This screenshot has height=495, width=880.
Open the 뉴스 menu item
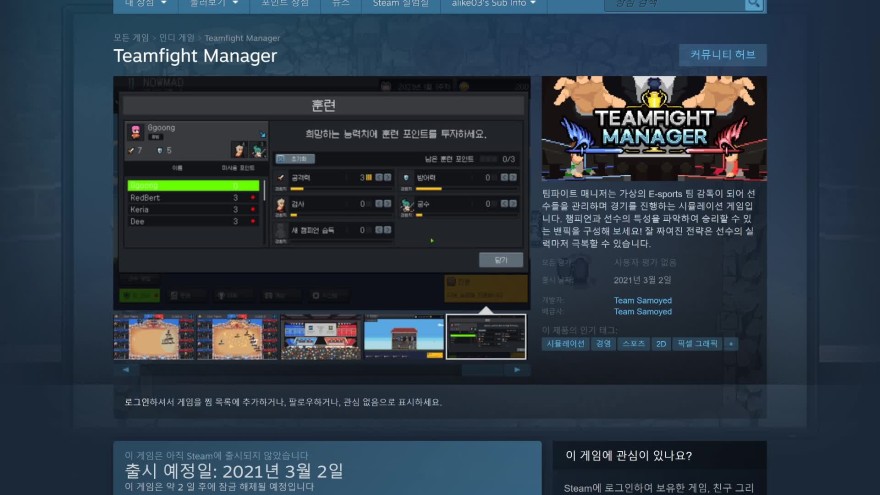(x=341, y=4)
